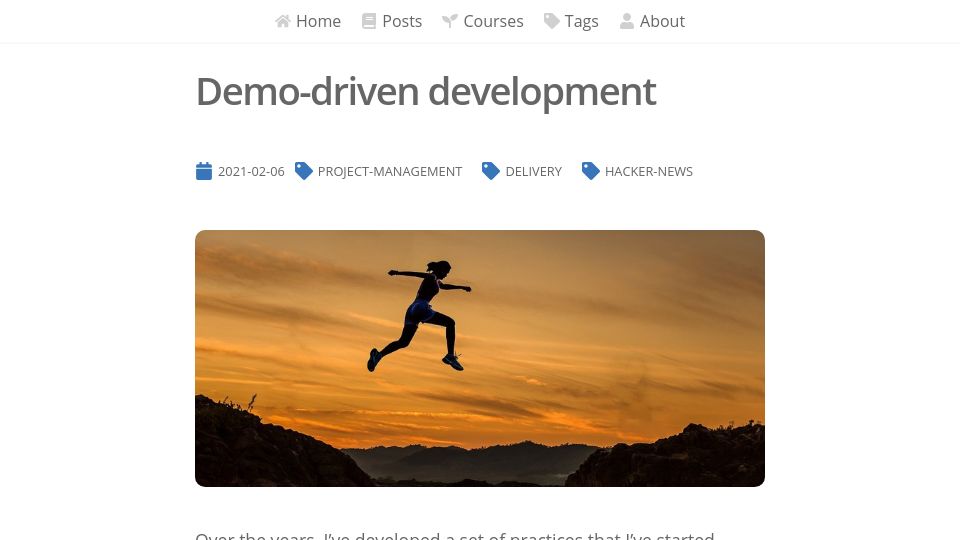The width and height of the screenshot is (960, 540).
Task: Open the PROJECT-MANAGEMENT tag link
Action: [x=389, y=171]
